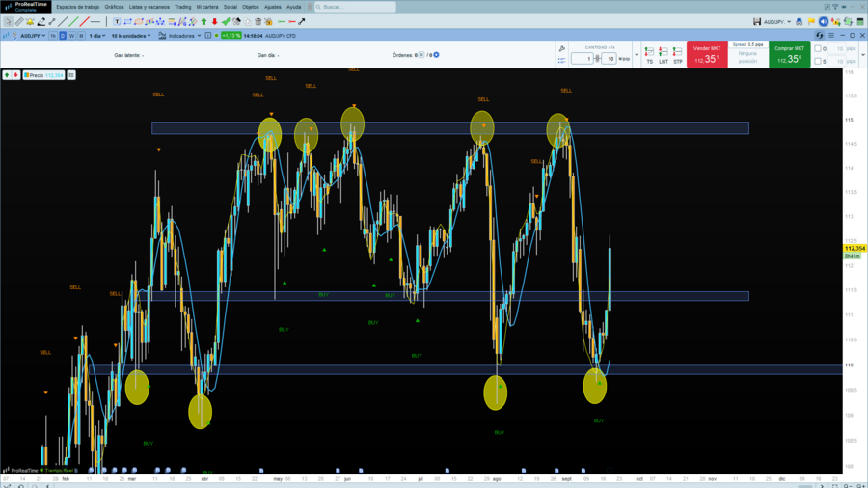This screenshot has height=488, width=868.
Task: Choose the text annotation tool
Action: point(117,21)
